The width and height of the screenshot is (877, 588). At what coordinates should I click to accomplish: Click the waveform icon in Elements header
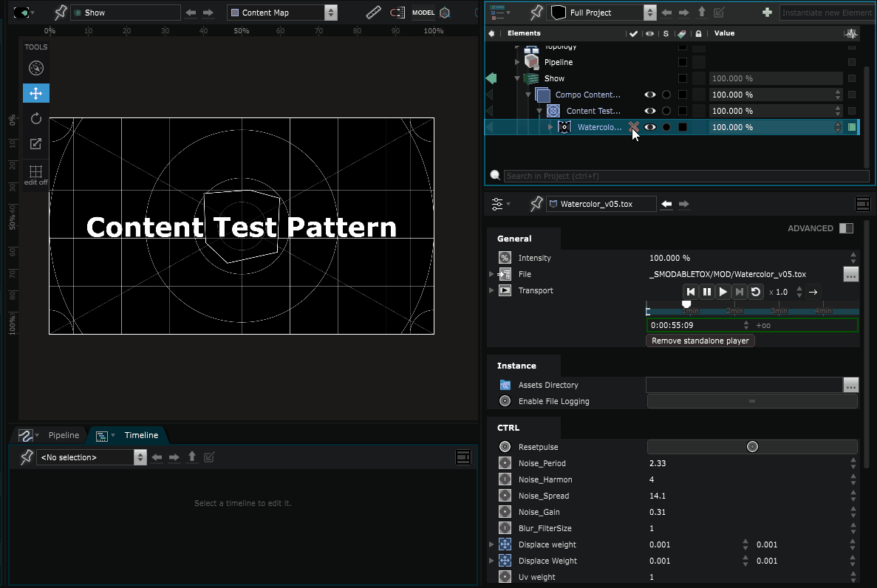(x=851, y=33)
